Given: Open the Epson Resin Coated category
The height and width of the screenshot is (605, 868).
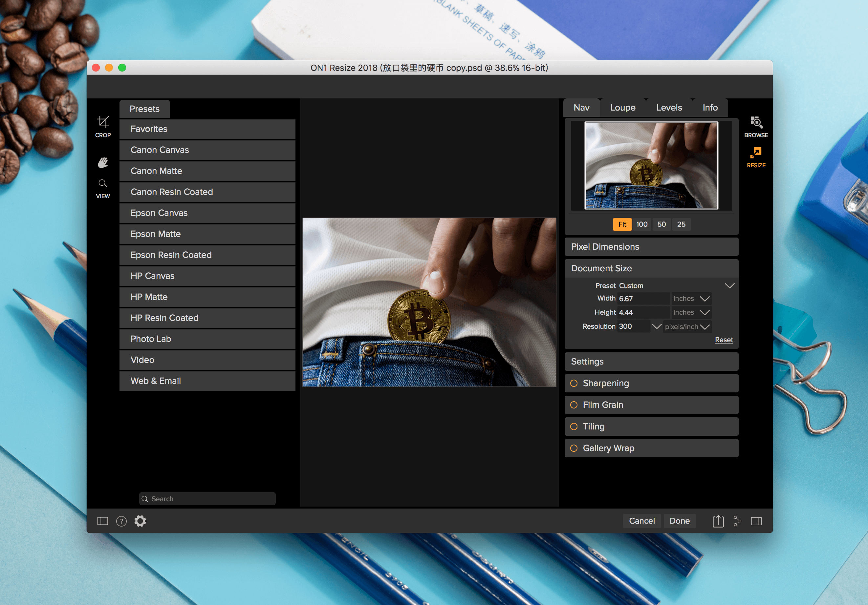Looking at the screenshot, I should point(207,255).
